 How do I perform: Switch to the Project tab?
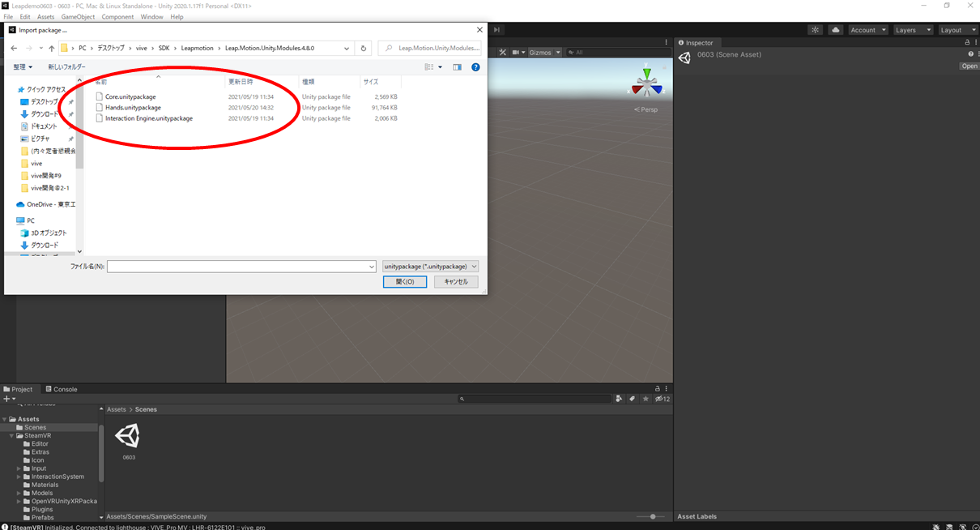tap(19, 389)
